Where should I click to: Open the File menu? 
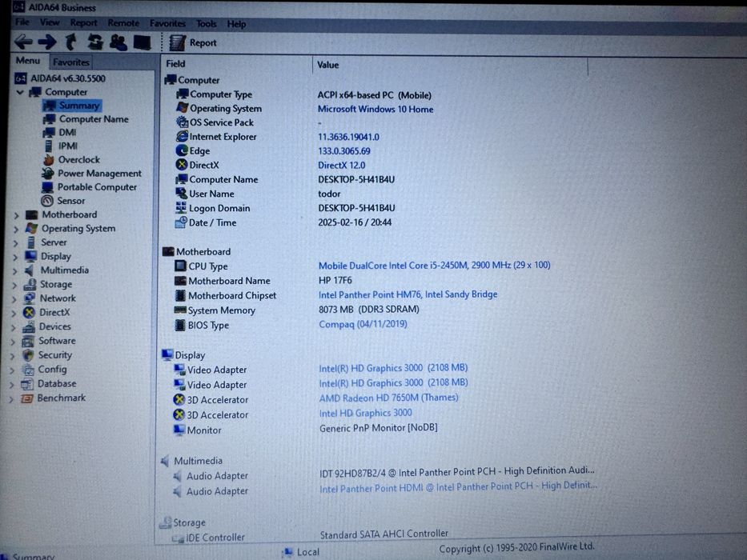click(x=22, y=22)
